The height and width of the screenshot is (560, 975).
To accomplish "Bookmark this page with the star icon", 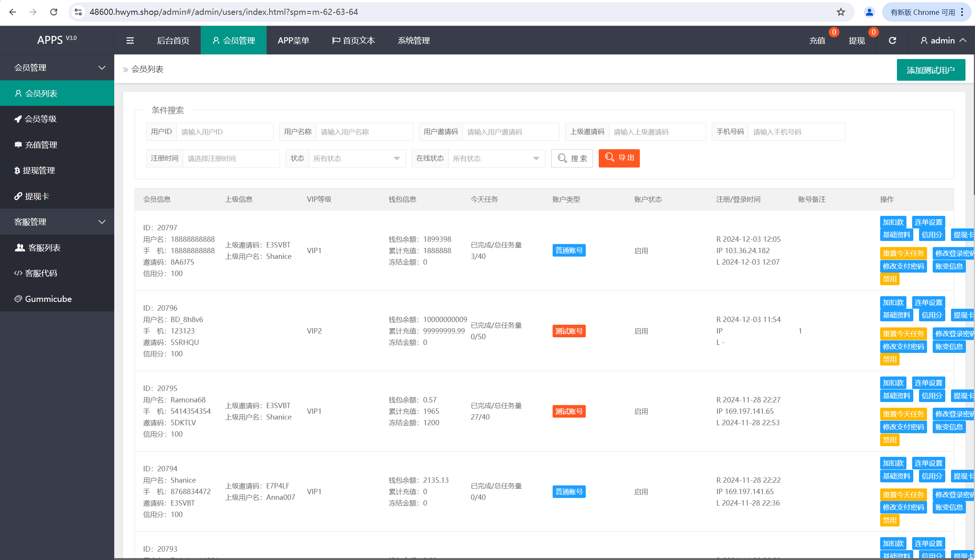I will (841, 12).
